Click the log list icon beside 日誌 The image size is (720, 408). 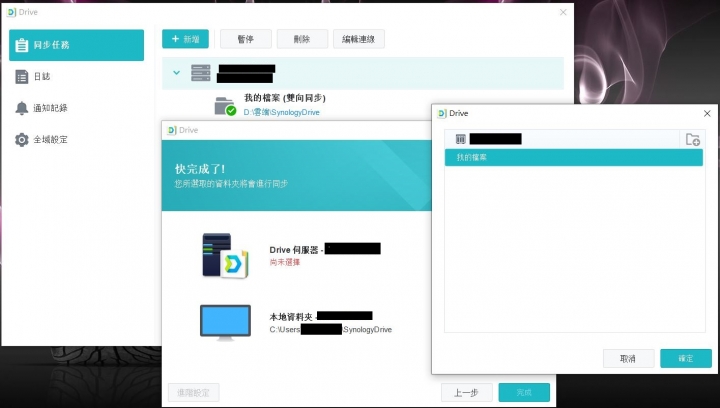tap(22, 77)
